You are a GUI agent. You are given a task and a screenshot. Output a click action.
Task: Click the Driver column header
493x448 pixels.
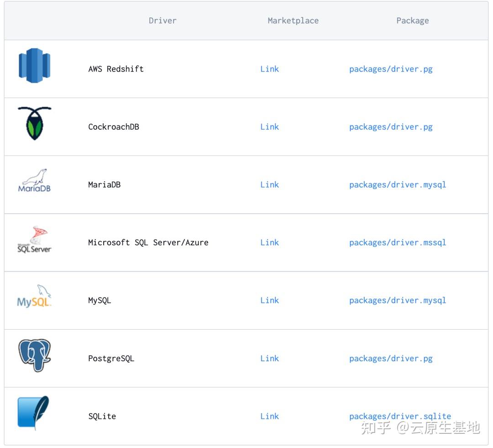coord(163,21)
